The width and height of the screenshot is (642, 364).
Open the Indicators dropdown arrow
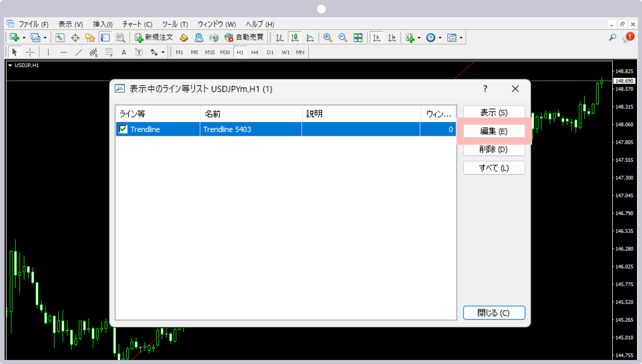pos(419,38)
